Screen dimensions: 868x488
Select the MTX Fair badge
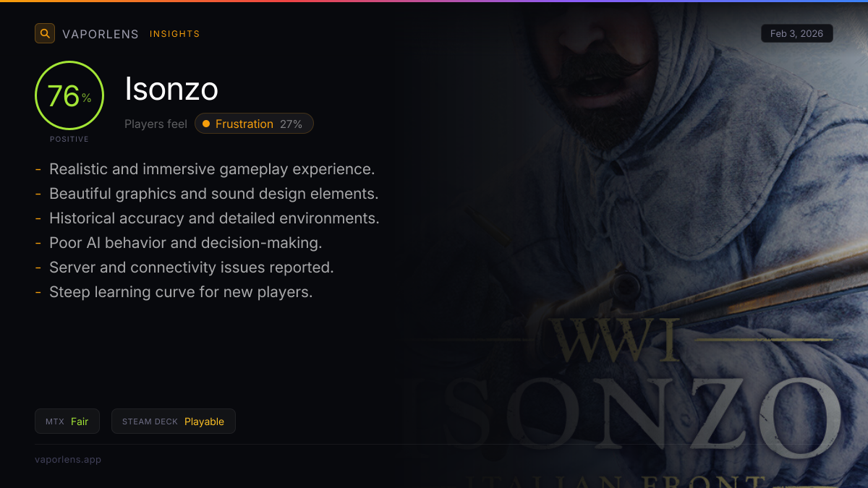coord(67,421)
